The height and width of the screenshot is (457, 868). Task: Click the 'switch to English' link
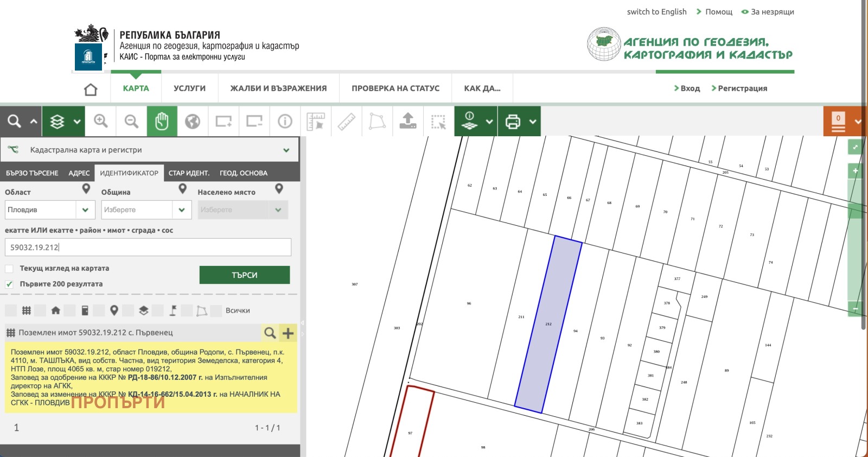tap(656, 12)
